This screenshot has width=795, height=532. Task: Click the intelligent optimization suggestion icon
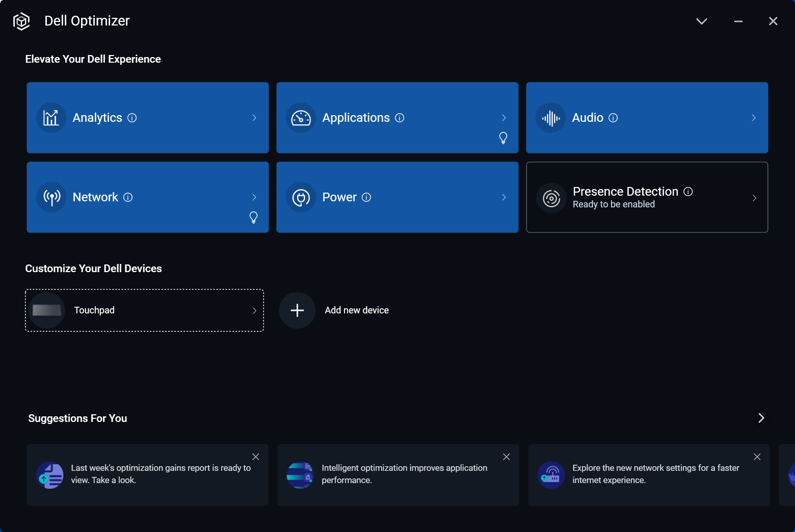[x=301, y=475]
